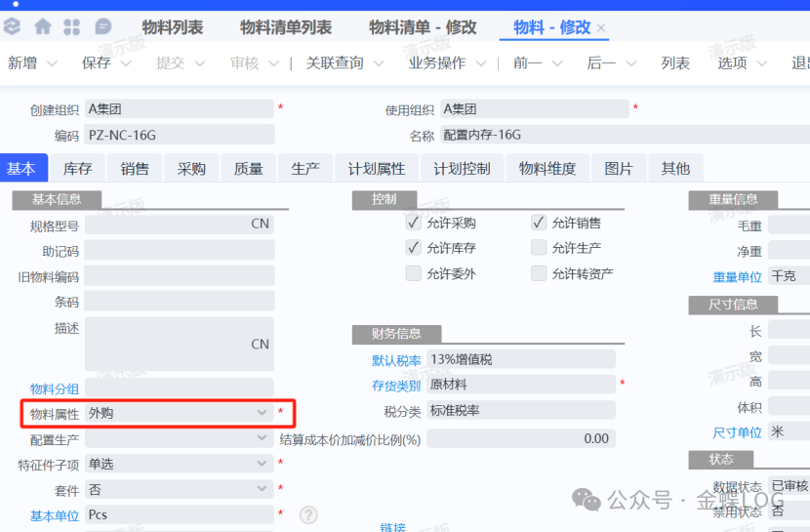Open the four-square app grid icon
The width and height of the screenshot is (810, 532).
[72, 26]
